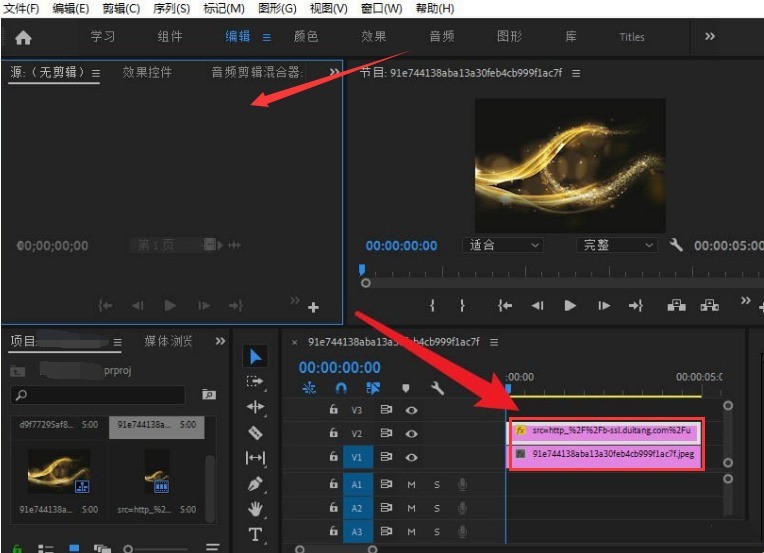Open the 适合 zoom level dropdown
The image size is (764, 553).
[504, 245]
